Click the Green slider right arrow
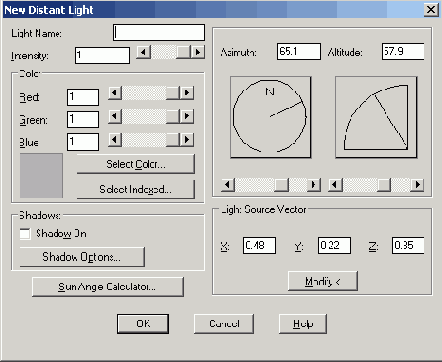 187,116
